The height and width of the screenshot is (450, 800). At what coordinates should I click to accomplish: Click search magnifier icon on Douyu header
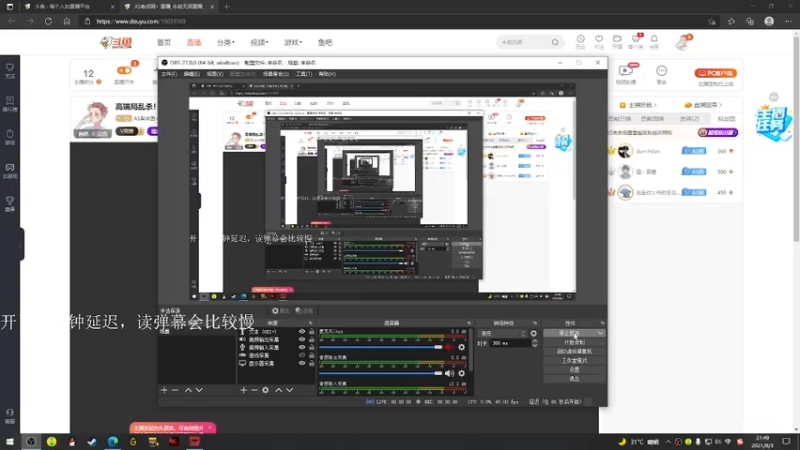pos(555,42)
